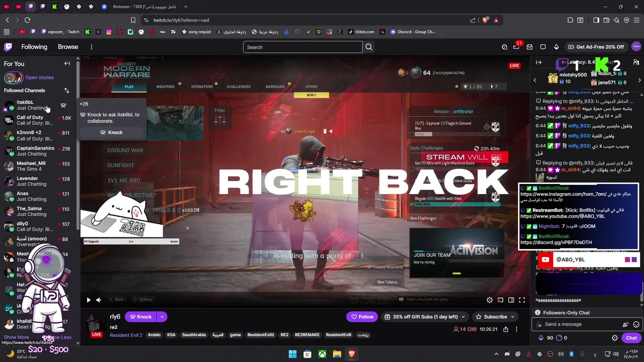Click rly6 channel name

(115, 317)
